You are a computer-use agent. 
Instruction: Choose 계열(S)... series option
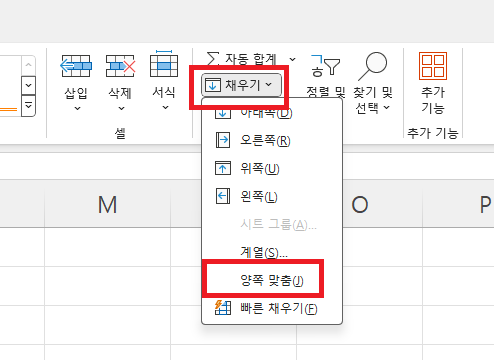click(272, 252)
